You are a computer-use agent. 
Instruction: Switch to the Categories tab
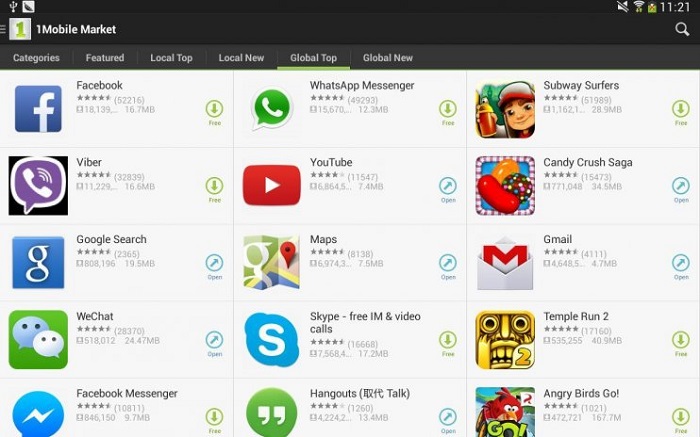tap(36, 58)
